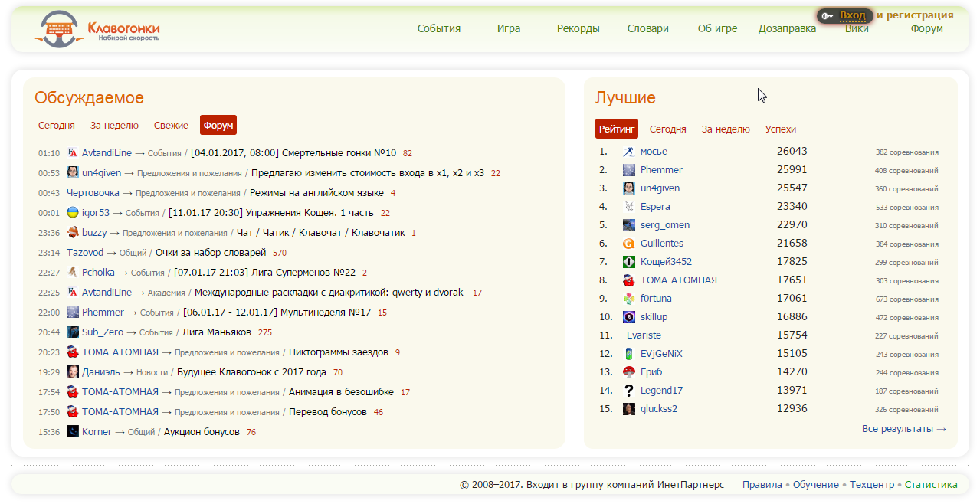Image resolution: width=980 pixels, height=504 pixels.
Task: Click Korner's avatar icon
Action: point(73,432)
